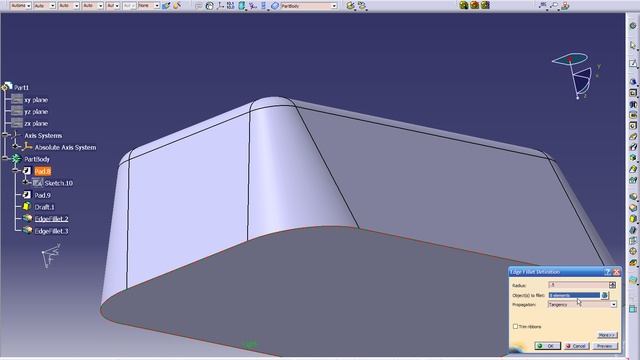Select the Pad tool in right toolbar
This screenshot has height=360, width=640.
(x=633, y=82)
